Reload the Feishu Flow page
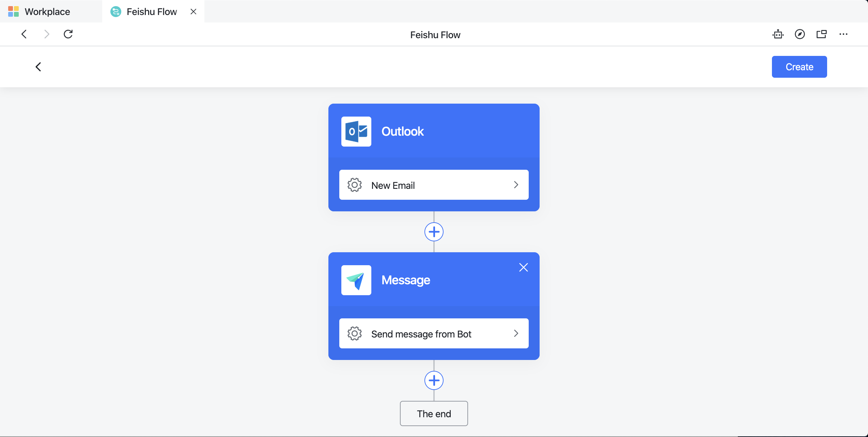Viewport: 868px width, 437px height. point(68,34)
